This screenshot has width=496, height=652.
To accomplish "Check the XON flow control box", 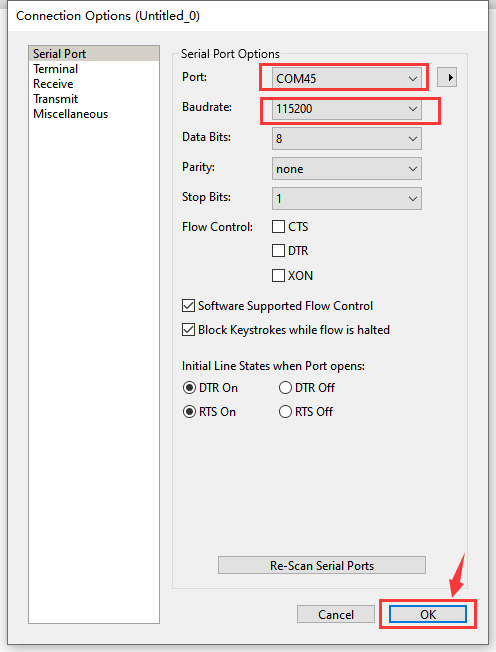I will coord(278,275).
